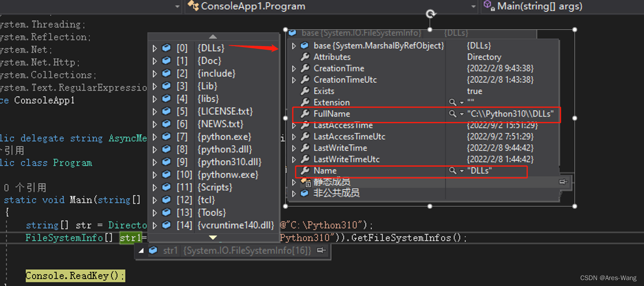
Task: Click the cube icon of [12] {tcl}
Action: (167, 200)
